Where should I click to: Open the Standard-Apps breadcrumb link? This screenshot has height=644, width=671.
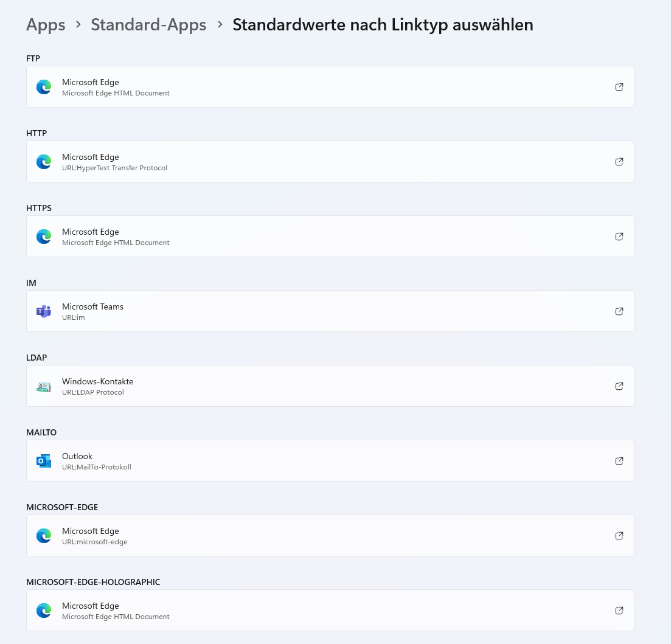[x=148, y=25]
